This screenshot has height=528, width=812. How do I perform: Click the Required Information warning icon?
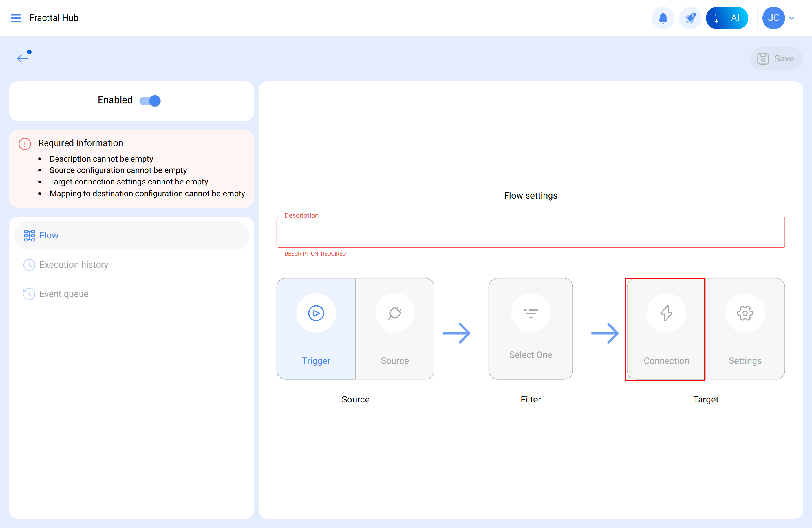coord(25,144)
